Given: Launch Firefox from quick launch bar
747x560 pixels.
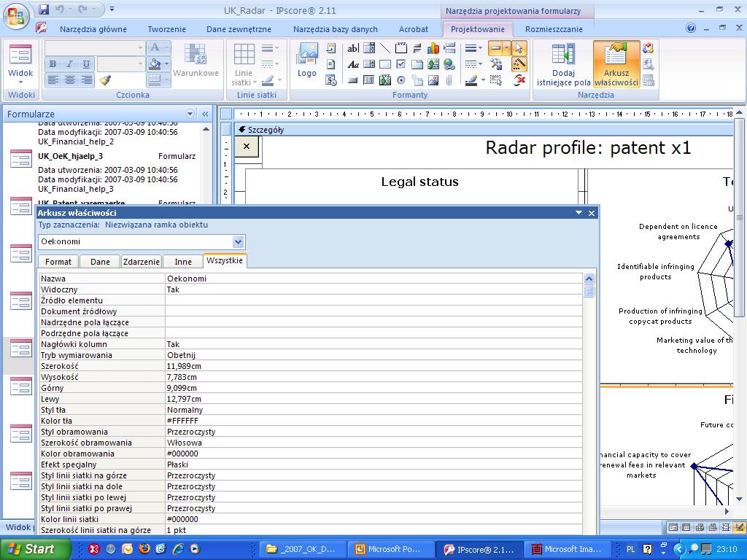Looking at the screenshot, I should pos(144,549).
